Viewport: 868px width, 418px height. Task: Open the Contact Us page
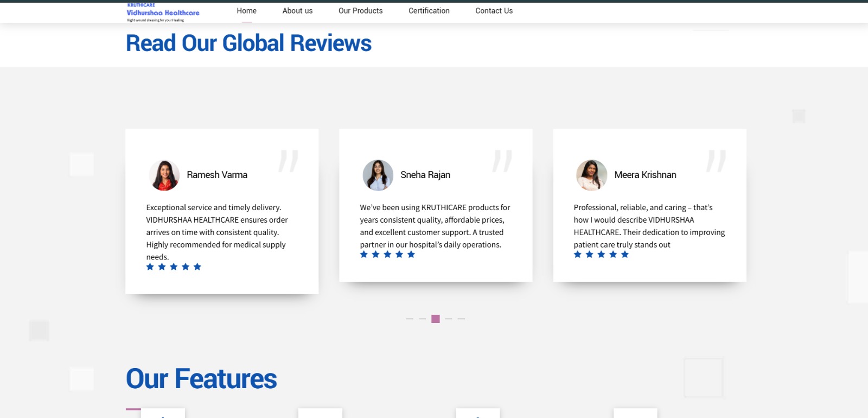[494, 11]
